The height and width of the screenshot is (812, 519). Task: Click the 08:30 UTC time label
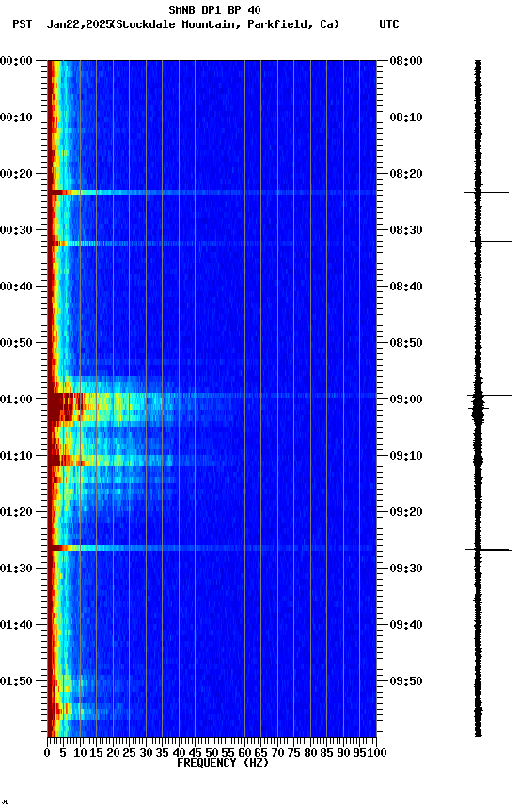(x=406, y=230)
